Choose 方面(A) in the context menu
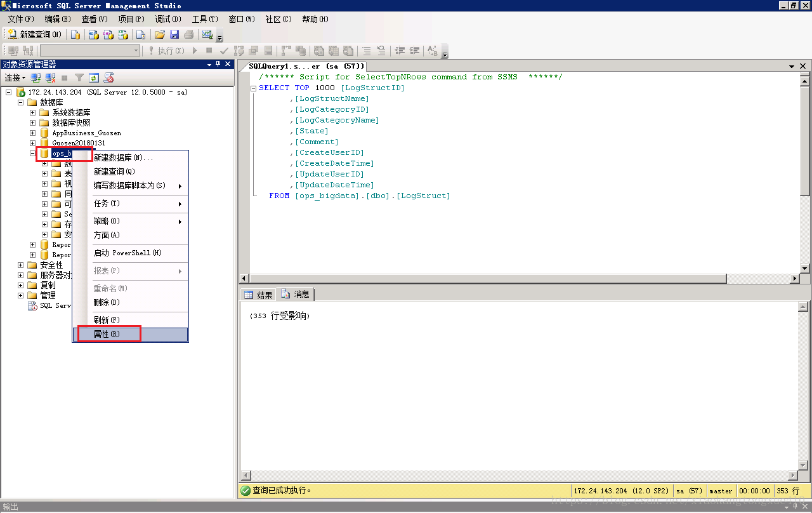812x513 pixels. click(x=130, y=235)
